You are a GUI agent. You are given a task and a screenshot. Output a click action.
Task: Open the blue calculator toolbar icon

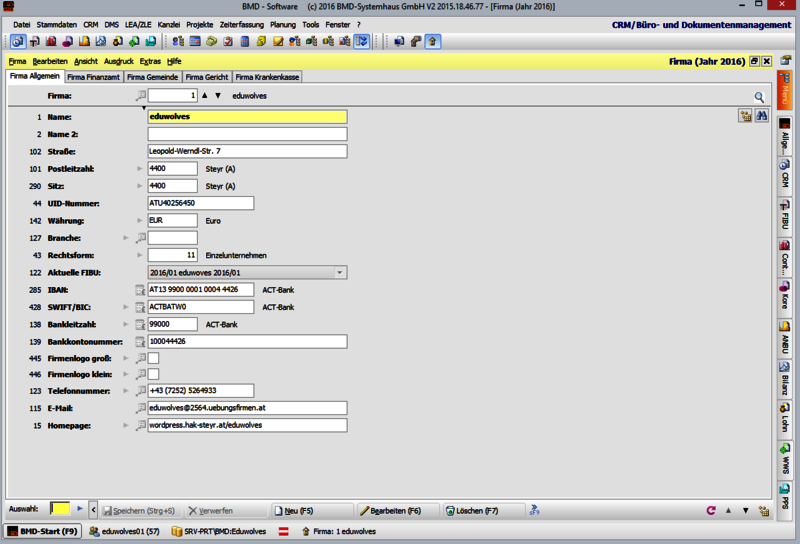click(x=245, y=41)
